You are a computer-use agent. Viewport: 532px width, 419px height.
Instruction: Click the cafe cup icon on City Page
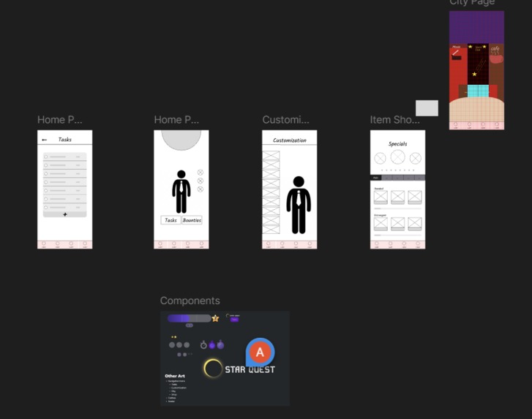click(496, 59)
